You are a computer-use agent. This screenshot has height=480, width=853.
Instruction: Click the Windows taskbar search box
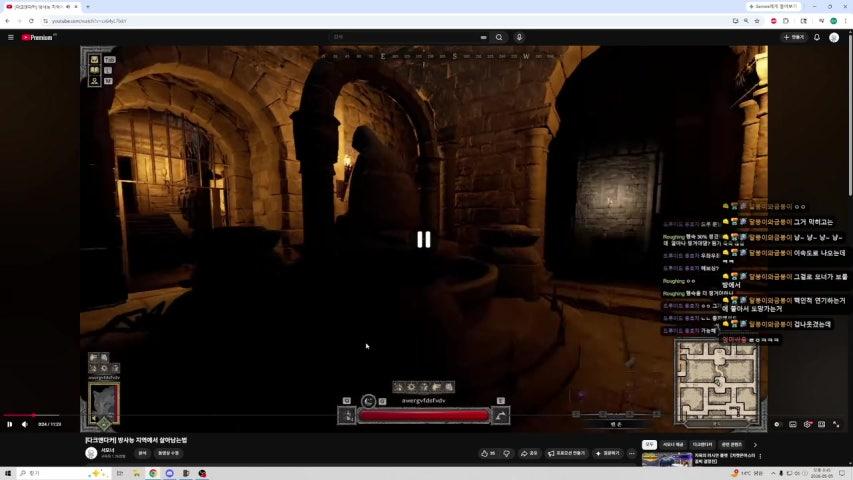(x=62, y=473)
